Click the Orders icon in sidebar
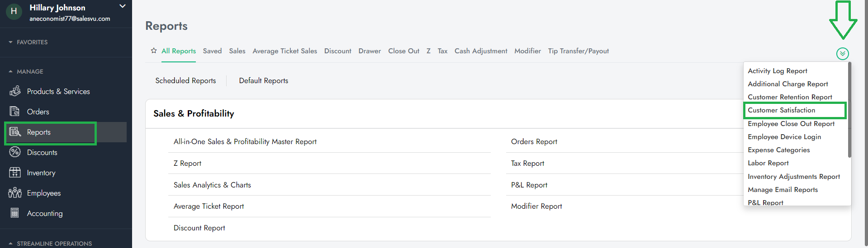 point(15,112)
